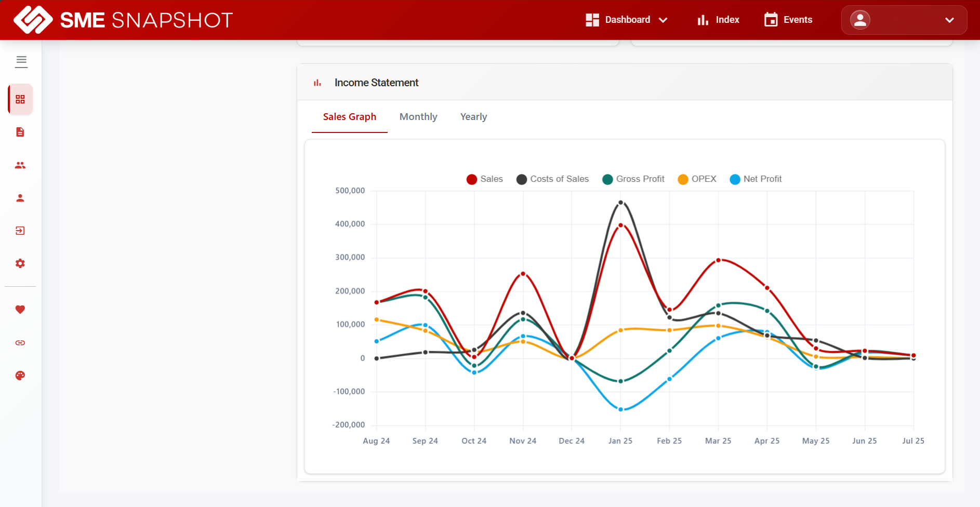Screen dimensions: 980x507
Task: Toggle Sales series in chart legend
Action: tap(485, 179)
